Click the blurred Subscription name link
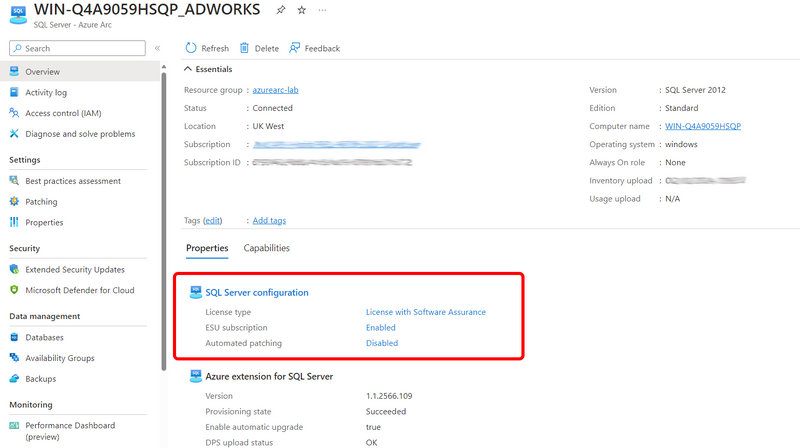 tap(337, 144)
